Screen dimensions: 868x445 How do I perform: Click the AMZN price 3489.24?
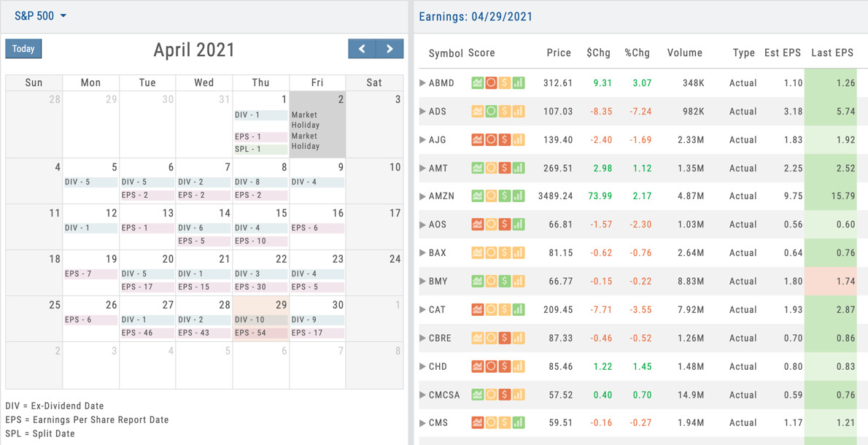555,196
